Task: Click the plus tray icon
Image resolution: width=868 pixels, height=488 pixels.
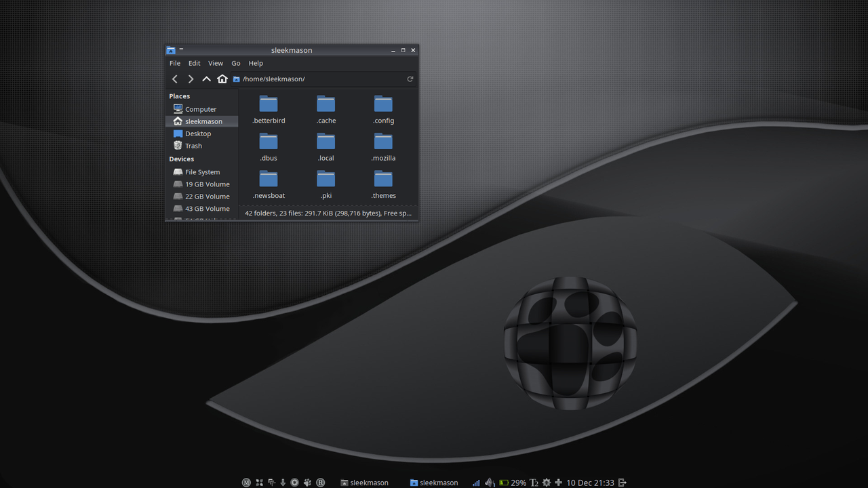Action: pyautogui.click(x=558, y=483)
